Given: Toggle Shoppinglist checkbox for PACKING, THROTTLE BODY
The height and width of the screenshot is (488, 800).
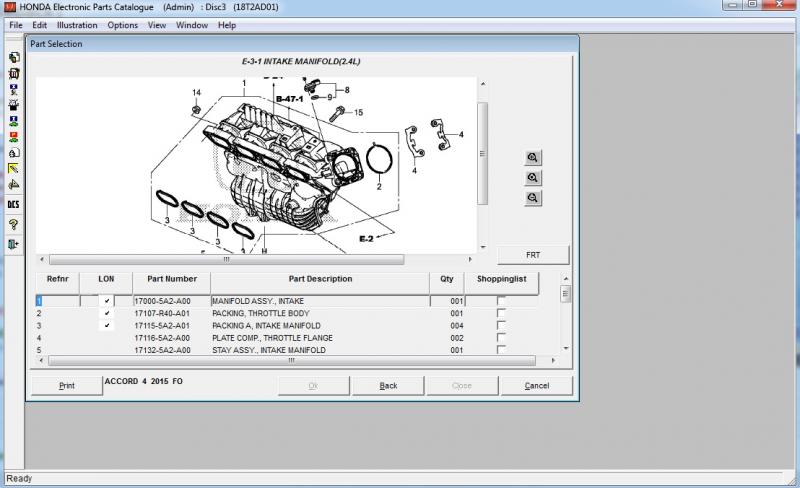Looking at the screenshot, I should (501, 313).
